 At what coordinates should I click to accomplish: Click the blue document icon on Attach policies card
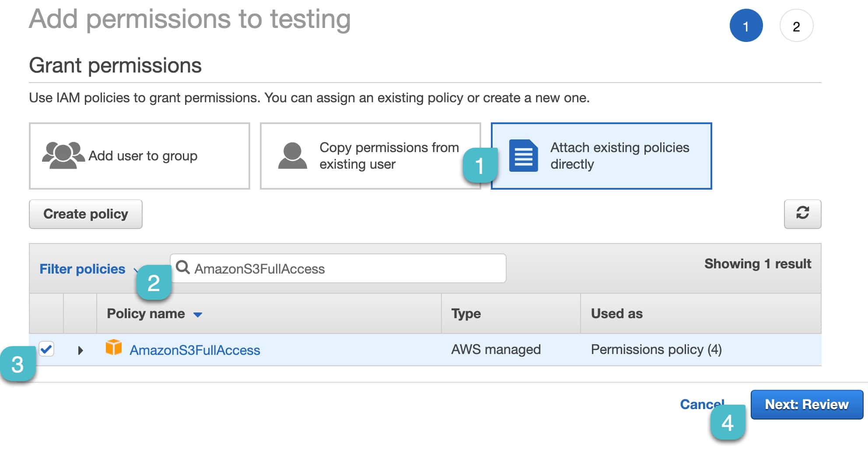coord(523,156)
